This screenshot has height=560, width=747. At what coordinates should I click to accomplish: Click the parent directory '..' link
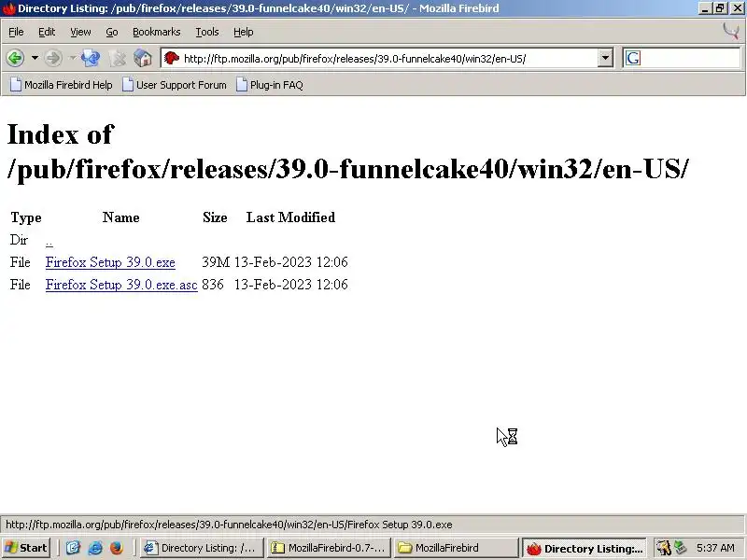click(49, 241)
